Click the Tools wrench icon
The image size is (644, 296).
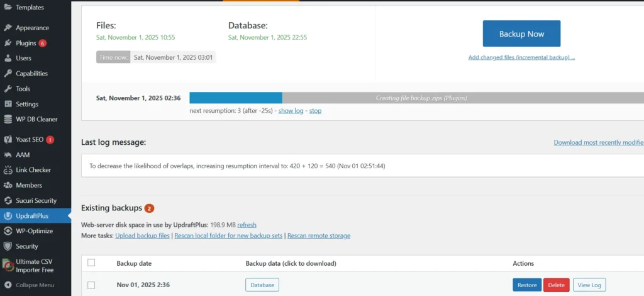pyautogui.click(x=8, y=89)
